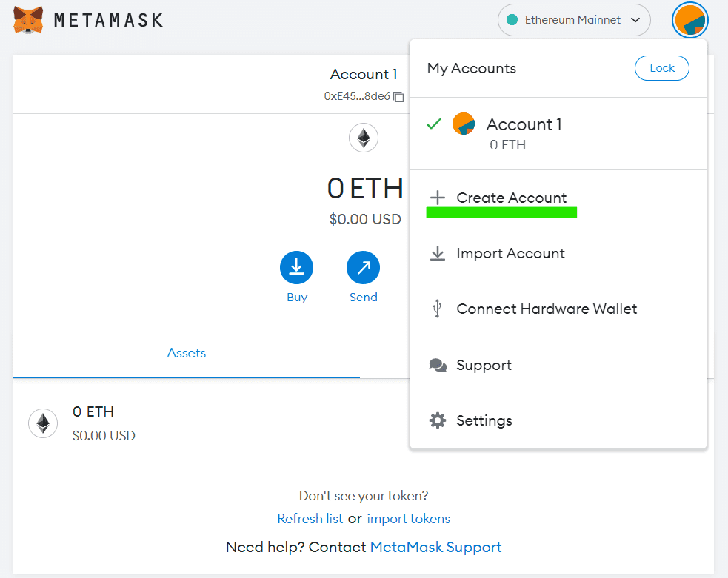Image resolution: width=728 pixels, height=578 pixels.
Task: Click the download icon beside Import Account
Action: (438, 253)
